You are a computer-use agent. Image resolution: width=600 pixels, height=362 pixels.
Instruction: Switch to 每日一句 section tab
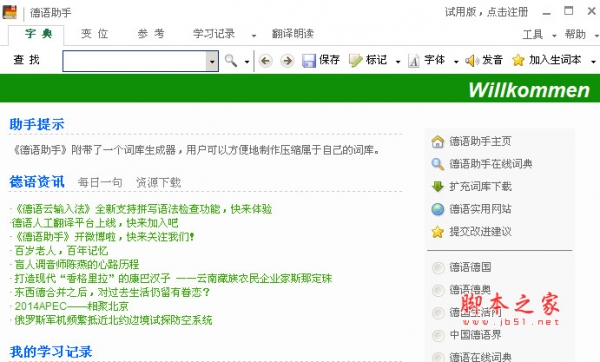100,183
